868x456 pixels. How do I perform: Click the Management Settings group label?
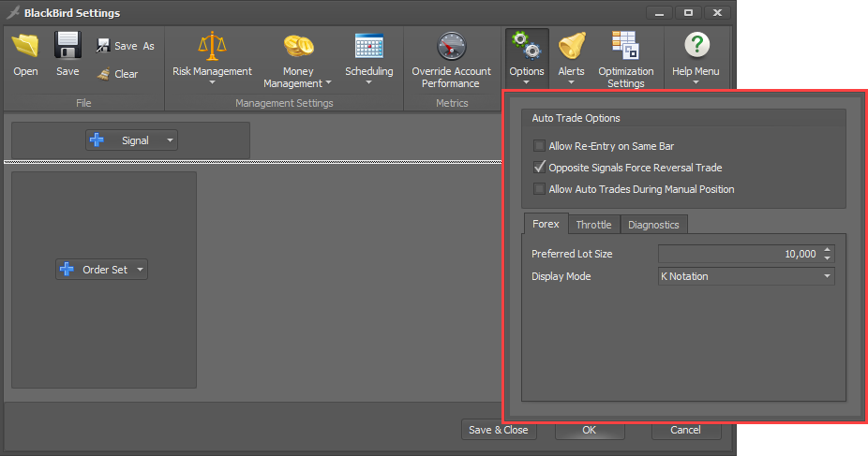coord(284,103)
